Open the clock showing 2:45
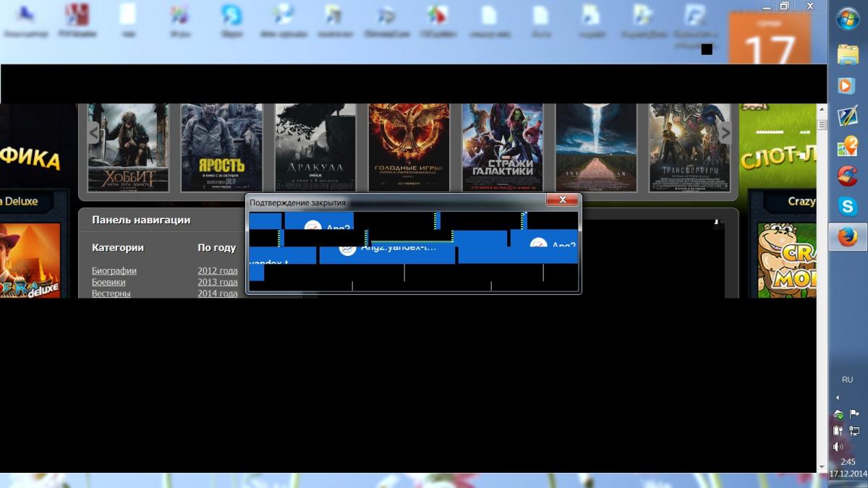The width and height of the screenshot is (868, 488). coord(848,462)
